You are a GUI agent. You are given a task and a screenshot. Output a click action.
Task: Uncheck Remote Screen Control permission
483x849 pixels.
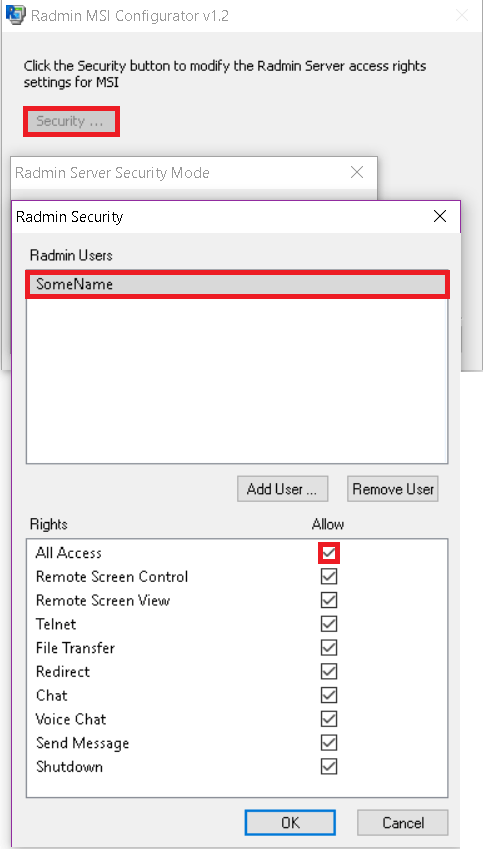coord(329,577)
